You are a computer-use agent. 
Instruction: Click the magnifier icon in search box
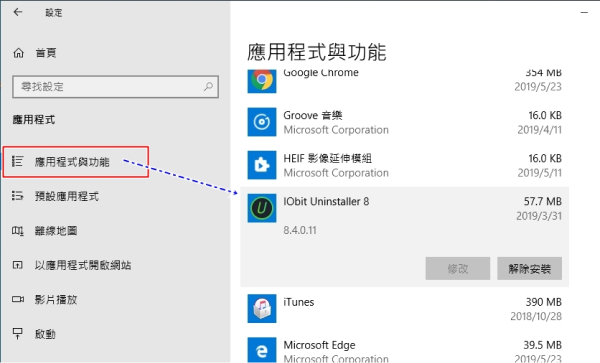point(208,86)
